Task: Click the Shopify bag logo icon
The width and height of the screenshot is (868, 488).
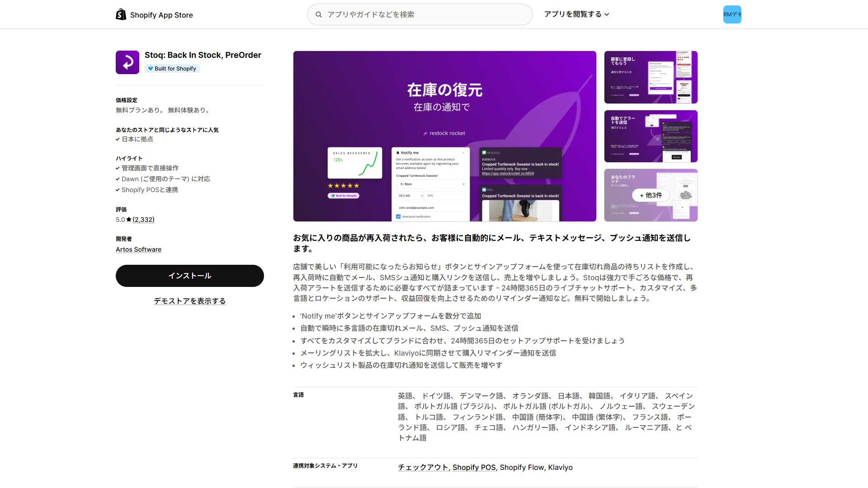Action: [x=121, y=14]
